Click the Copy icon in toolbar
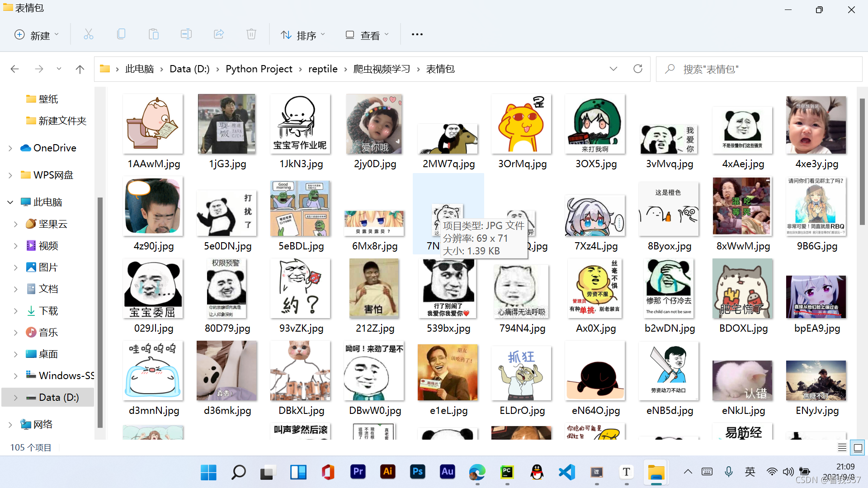Image resolution: width=868 pixels, height=488 pixels. (x=121, y=34)
